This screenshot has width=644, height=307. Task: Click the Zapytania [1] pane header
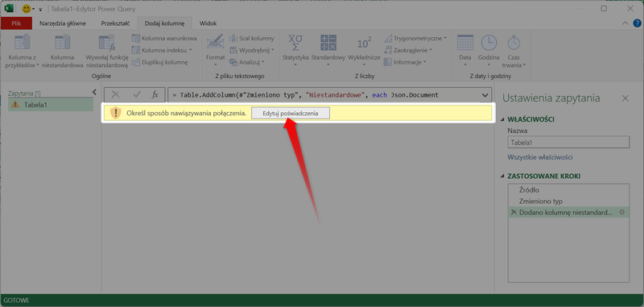pos(24,93)
